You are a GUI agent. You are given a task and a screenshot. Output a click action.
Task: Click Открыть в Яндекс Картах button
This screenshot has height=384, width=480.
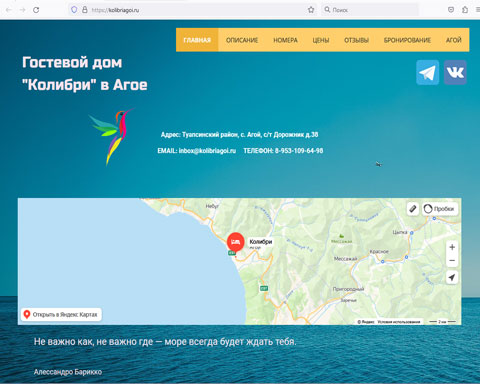pyautogui.click(x=61, y=314)
